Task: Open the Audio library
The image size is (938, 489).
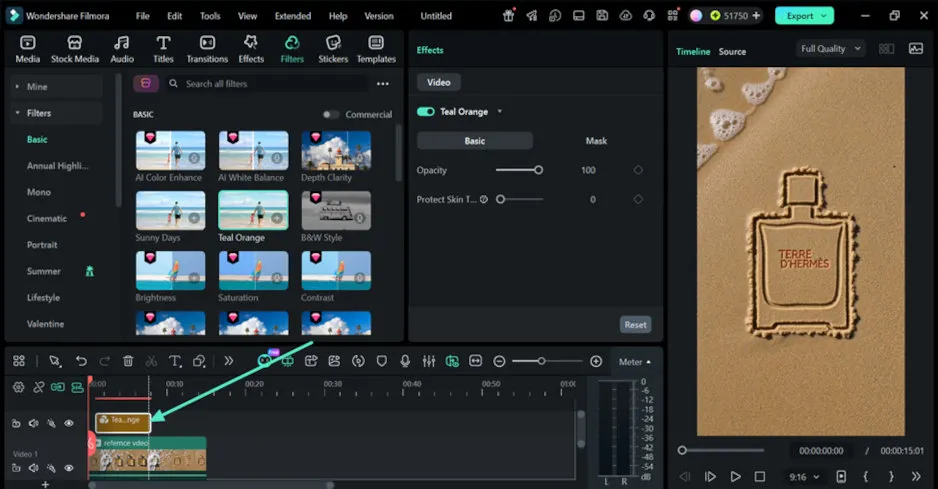Action: click(x=122, y=49)
